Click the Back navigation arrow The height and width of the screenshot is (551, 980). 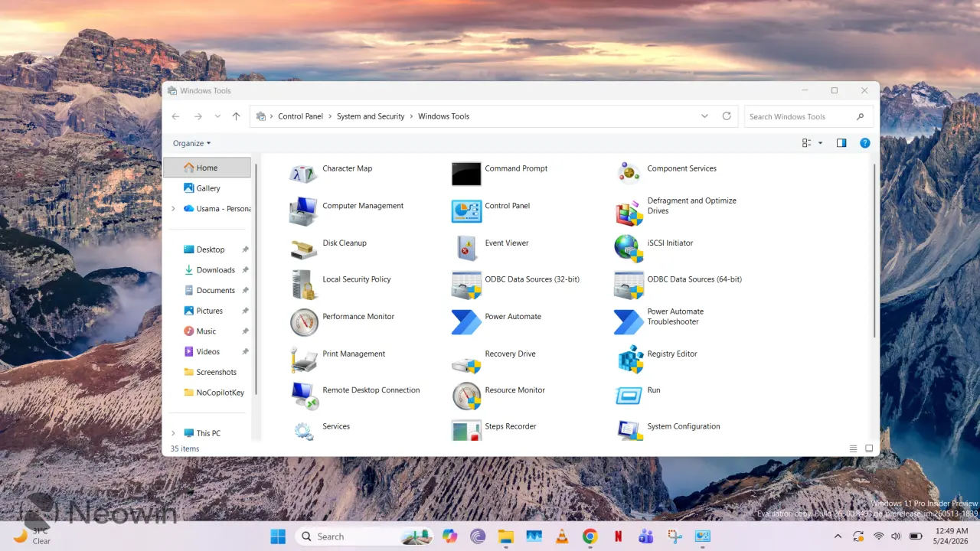(176, 116)
